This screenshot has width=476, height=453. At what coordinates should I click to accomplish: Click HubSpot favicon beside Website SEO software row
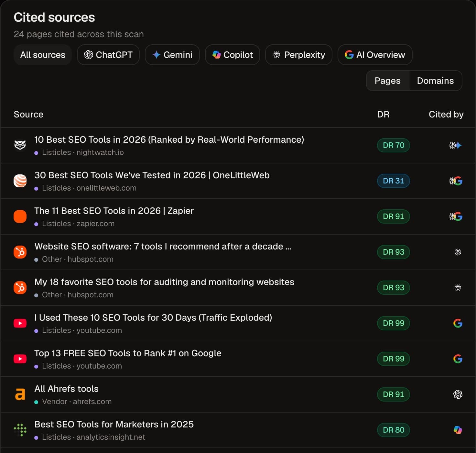pyautogui.click(x=20, y=252)
